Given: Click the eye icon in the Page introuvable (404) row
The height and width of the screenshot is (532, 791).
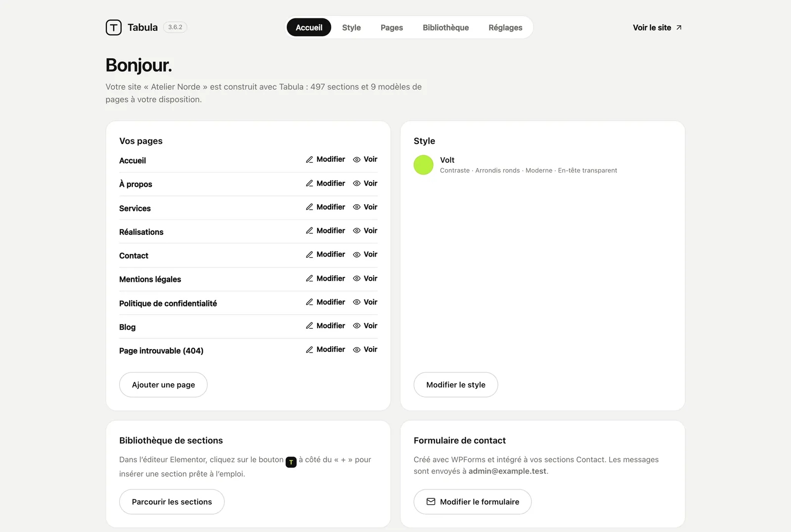Looking at the screenshot, I should pyautogui.click(x=356, y=350).
